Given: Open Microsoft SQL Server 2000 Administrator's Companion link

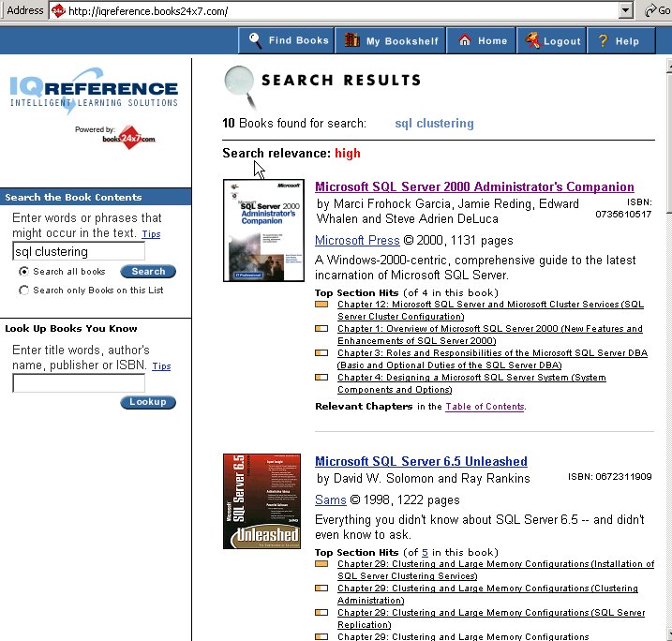Looking at the screenshot, I should pyautogui.click(x=474, y=186).
